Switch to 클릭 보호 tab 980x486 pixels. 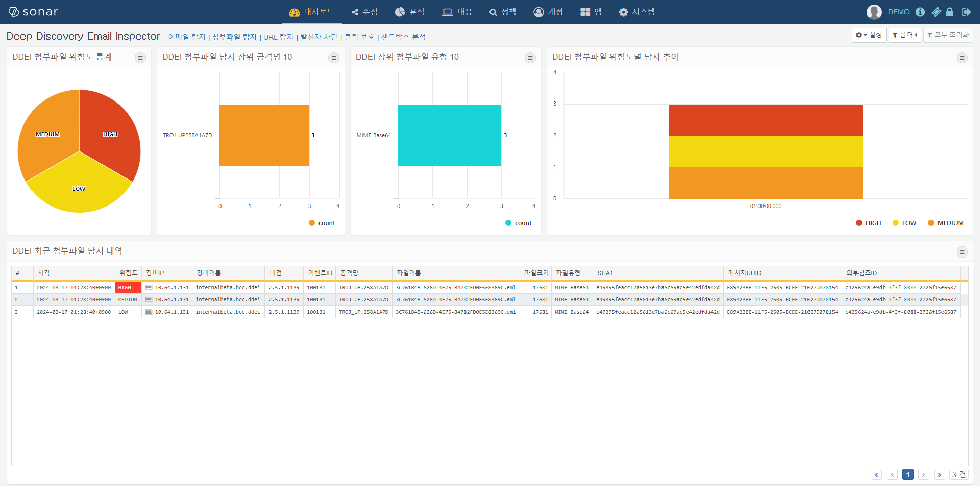click(x=359, y=37)
